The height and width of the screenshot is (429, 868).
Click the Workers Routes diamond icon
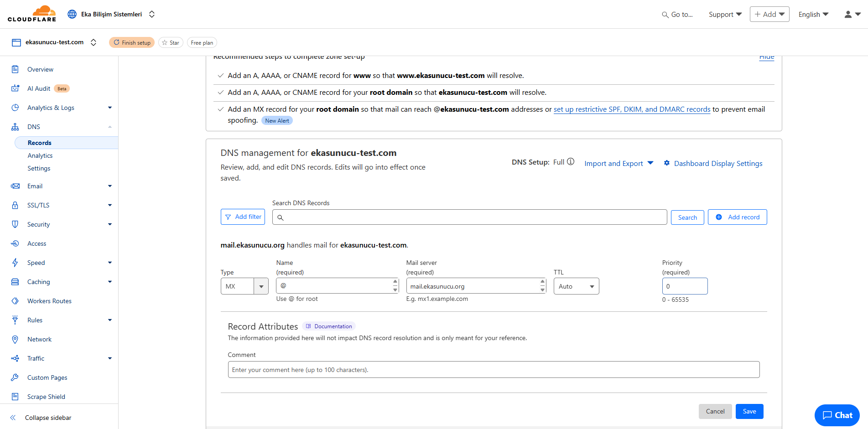click(15, 301)
